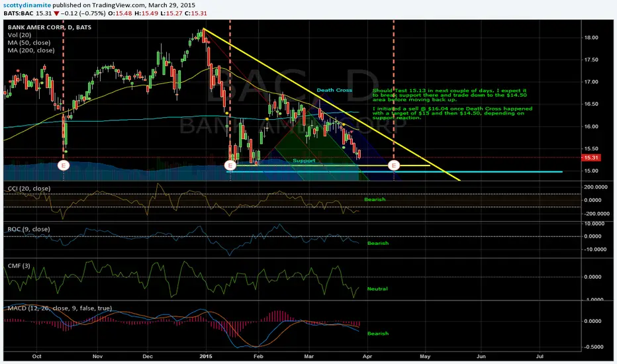
Task: Click the CMF (3) indicator label
Action: click(x=19, y=266)
